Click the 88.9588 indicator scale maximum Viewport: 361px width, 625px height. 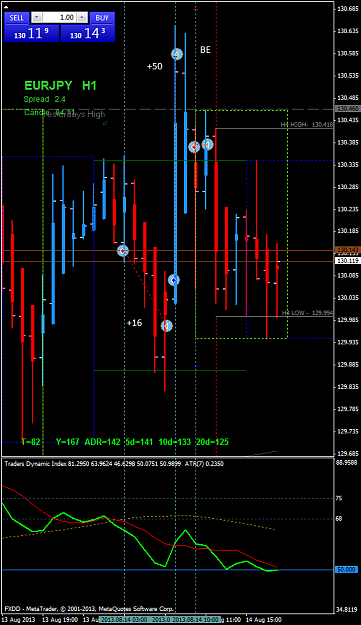point(347,463)
